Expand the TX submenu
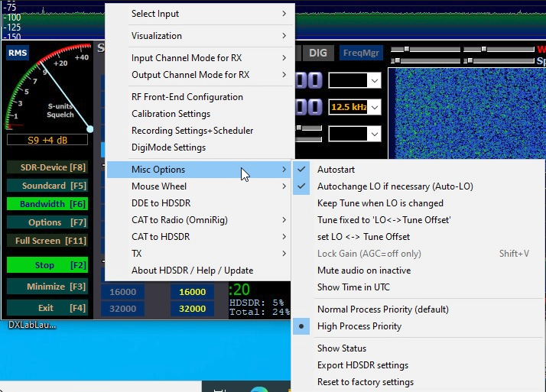546x392 pixels. 199,254
